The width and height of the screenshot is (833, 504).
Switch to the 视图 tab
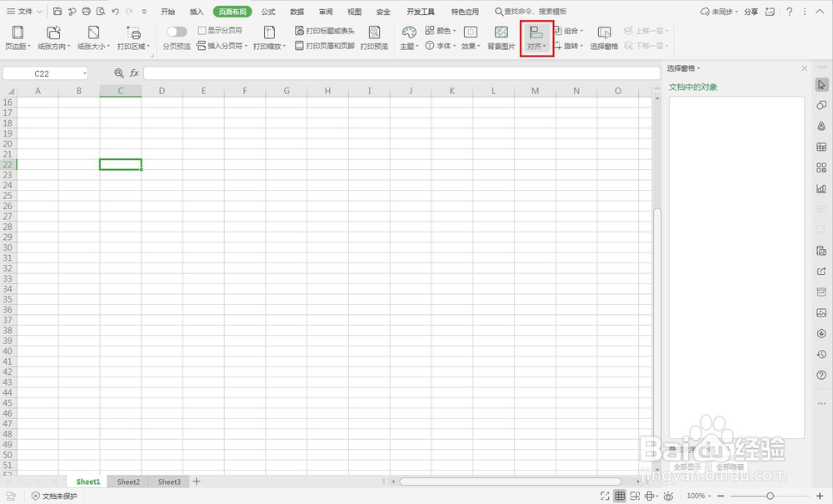(x=354, y=11)
